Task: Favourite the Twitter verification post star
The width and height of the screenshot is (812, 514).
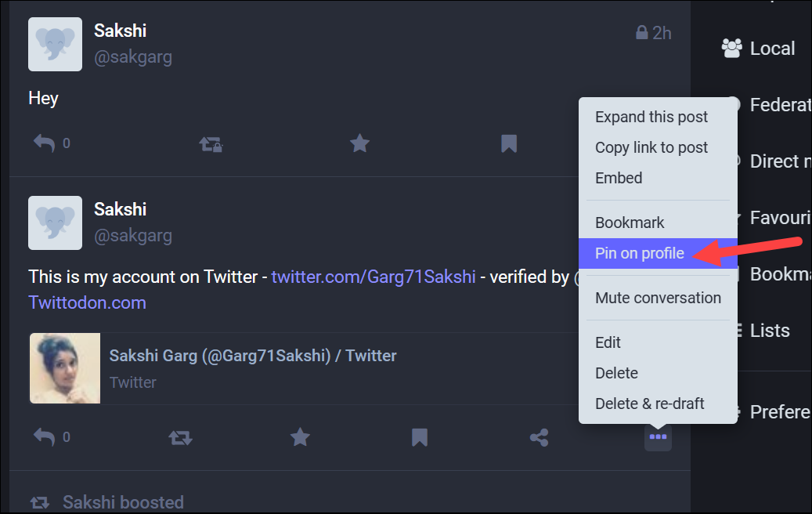Action: (300, 437)
